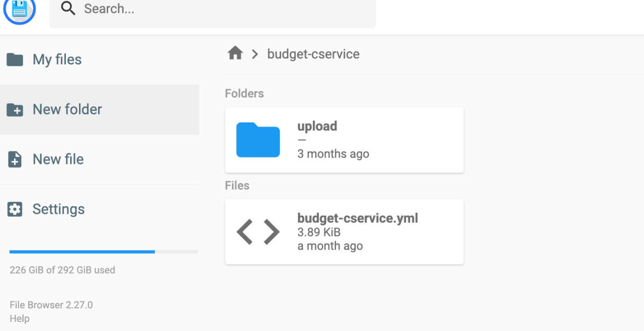Open the My files sidebar label
The height and width of the screenshot is (331, 644).
click(57, 59)
